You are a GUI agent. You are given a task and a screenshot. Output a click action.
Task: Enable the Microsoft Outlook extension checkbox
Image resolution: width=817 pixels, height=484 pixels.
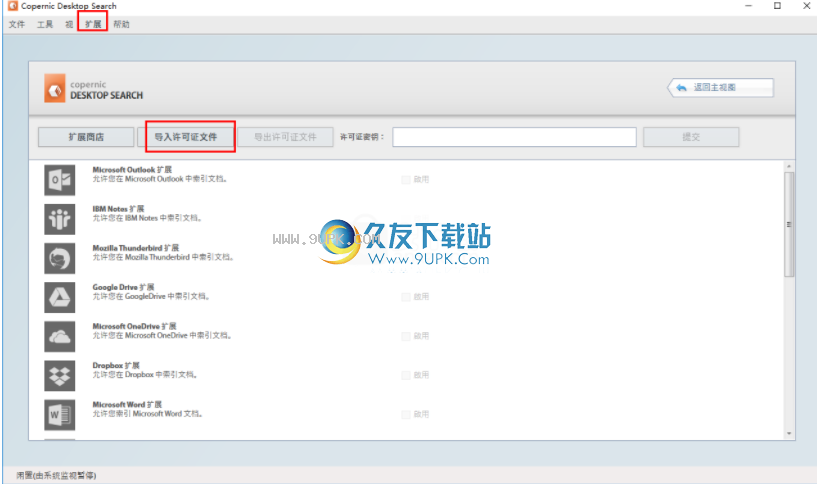406,180
